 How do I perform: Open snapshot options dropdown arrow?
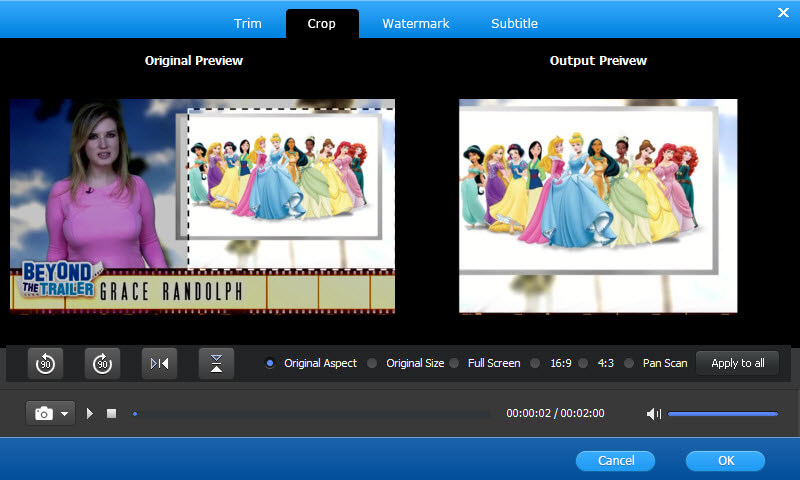[x=65, y=414]
